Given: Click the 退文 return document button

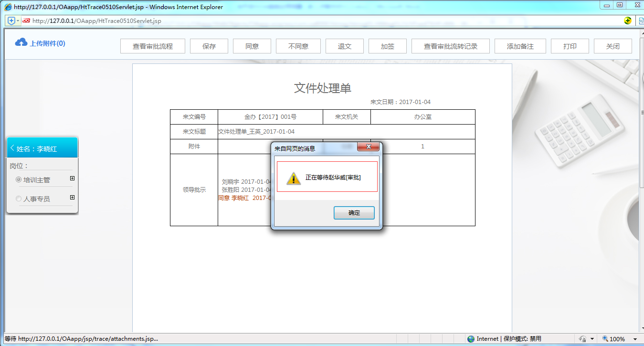Looking at the screenshot, I should tap(345, 46).
